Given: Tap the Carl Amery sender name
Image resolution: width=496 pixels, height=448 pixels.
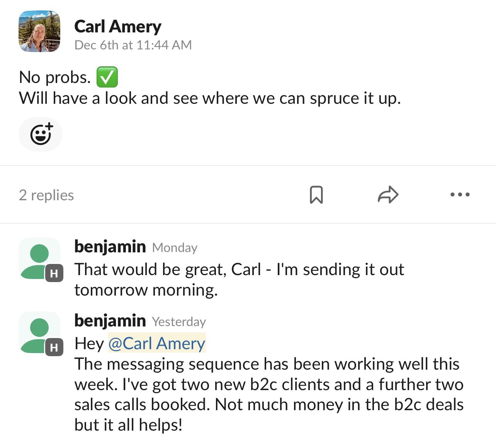Looking at the screenshot, I should (118, 27).
